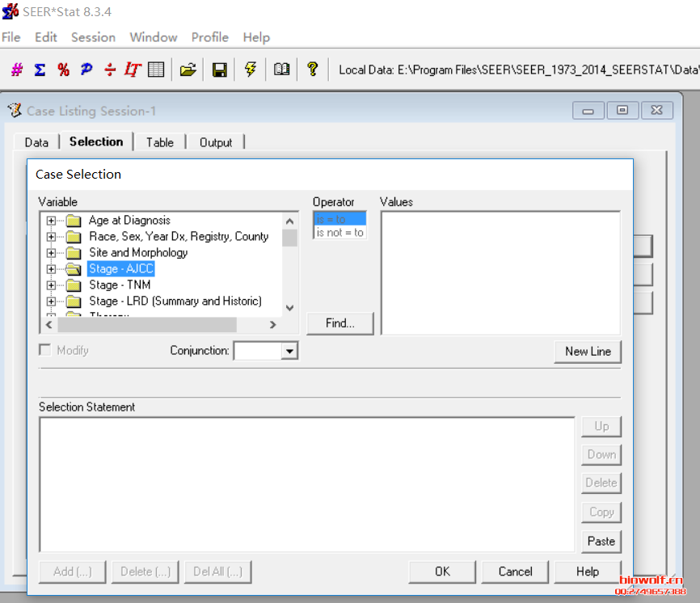The width and height of the screenshot is (700, 603).
Task: Click the Down button beside Selection Statement
Action: pyautogui.click(x=601, y=455)
